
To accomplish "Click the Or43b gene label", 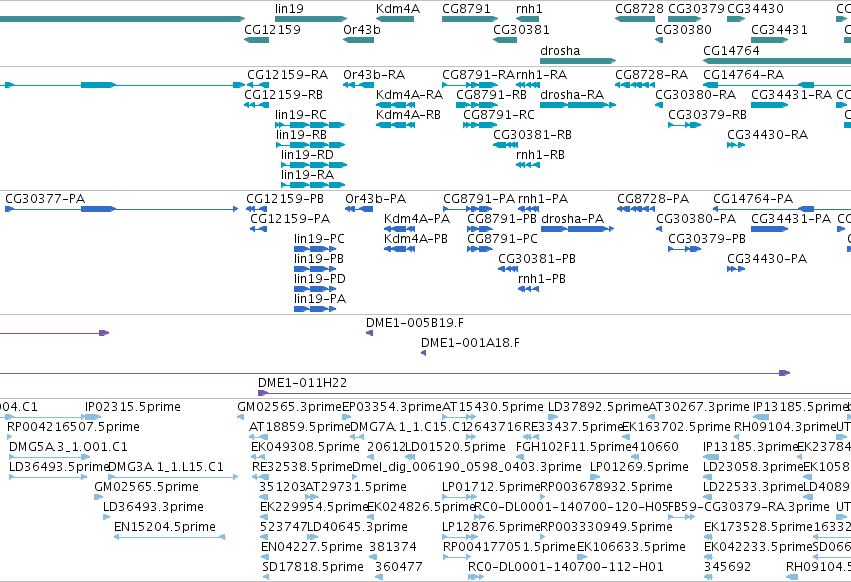I will (x=362, y=29).
